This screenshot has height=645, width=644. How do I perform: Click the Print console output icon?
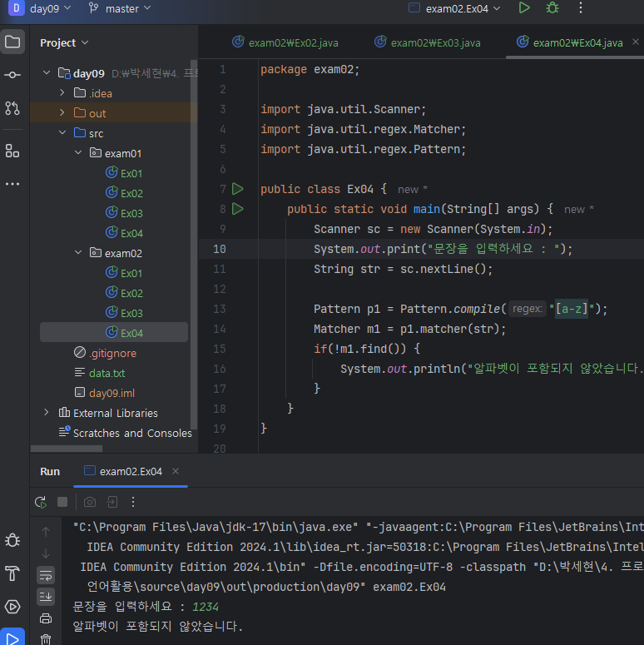46,618
